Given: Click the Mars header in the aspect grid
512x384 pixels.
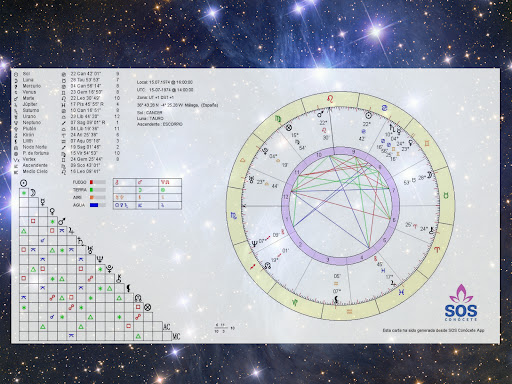Looking at the screenshot, I should (62, 221).
